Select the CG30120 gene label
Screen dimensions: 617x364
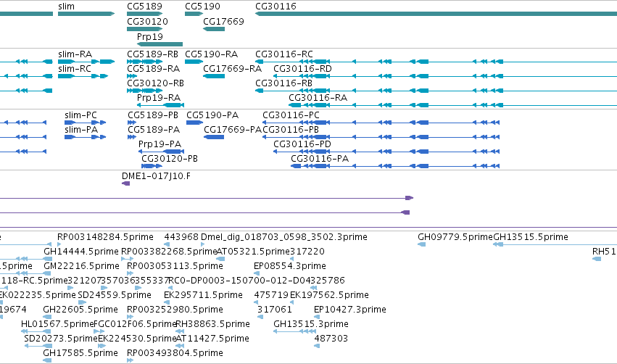148,21
